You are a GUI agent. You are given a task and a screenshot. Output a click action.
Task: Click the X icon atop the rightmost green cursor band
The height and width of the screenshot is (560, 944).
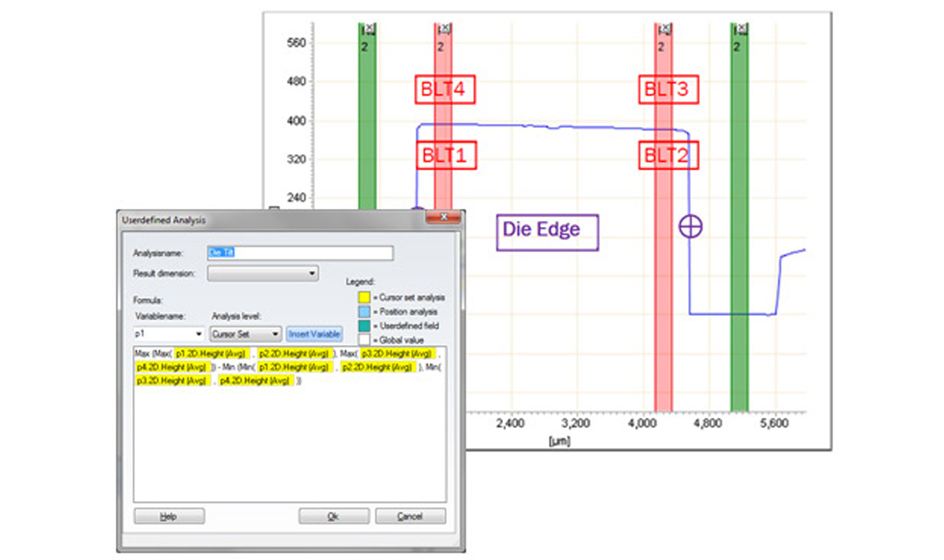(740, 28)
